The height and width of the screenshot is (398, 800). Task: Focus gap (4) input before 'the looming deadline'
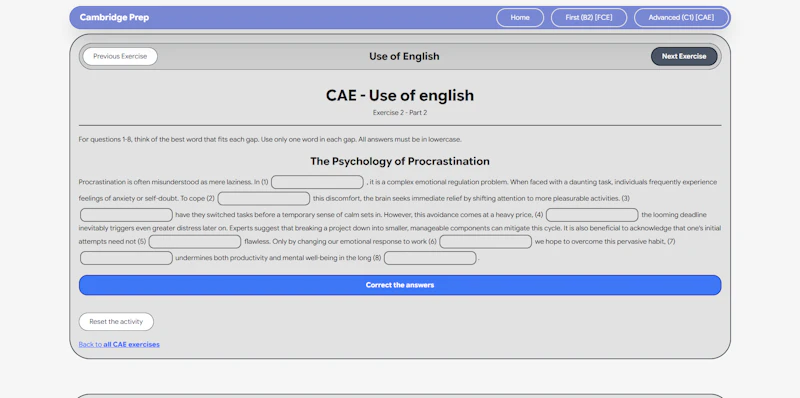pos(592,215)
